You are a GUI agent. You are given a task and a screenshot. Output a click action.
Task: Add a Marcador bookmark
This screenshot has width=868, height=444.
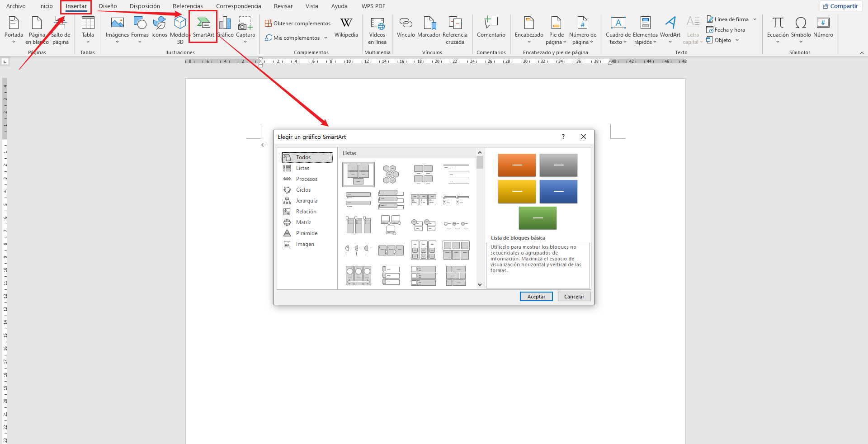429,27
